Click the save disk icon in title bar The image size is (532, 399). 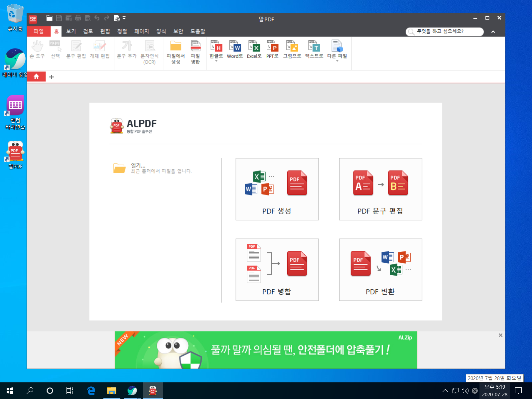pyautogui.click(x=59, y=18)
